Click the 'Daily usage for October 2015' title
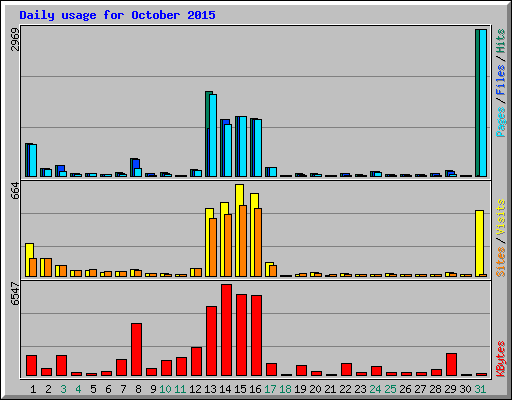The image size is (512, 400). (117, 15)
